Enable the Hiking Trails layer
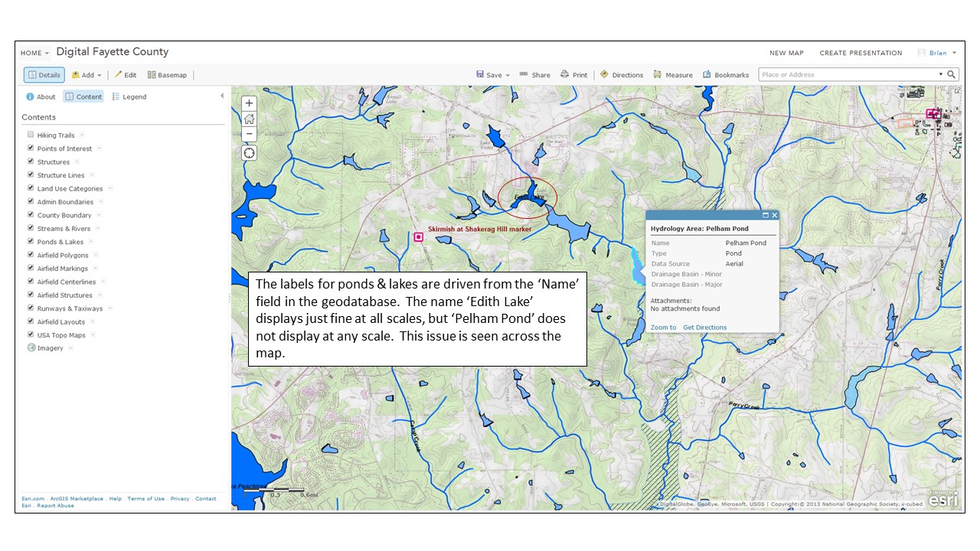Image resolution: width=980 pixels, height=551 pixels. (31, 135)
